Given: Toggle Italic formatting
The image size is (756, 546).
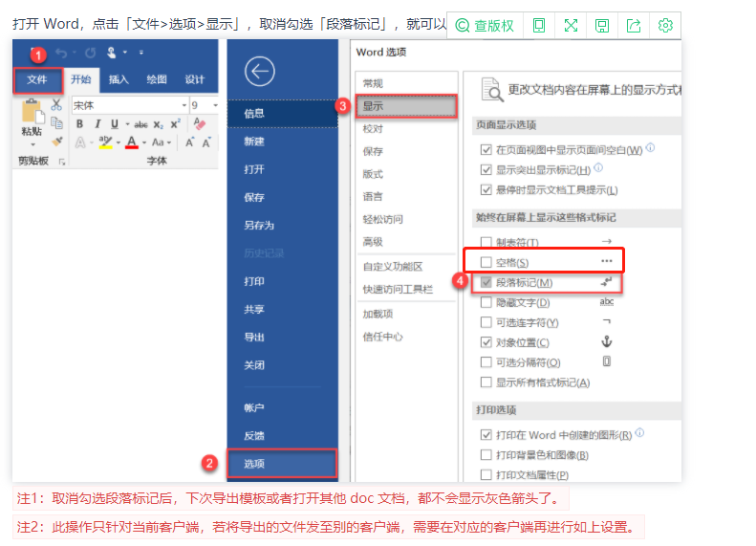Looking at the screenshot, I should point(97,124).
